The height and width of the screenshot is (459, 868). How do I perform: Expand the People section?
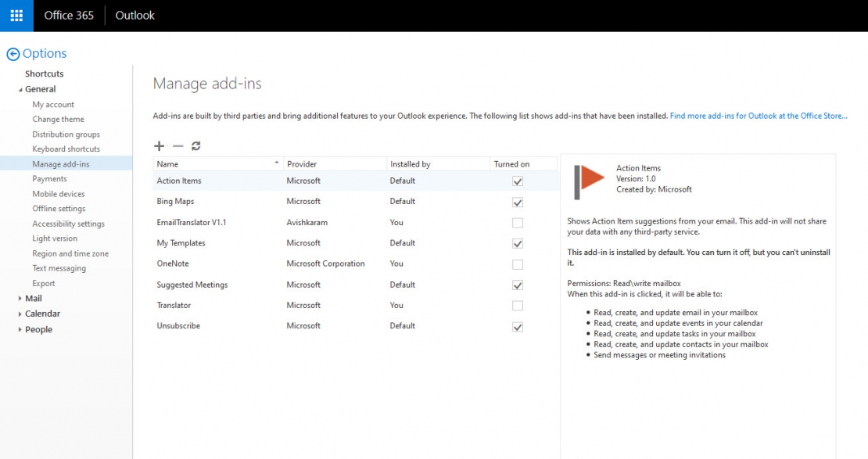(20, 329)
